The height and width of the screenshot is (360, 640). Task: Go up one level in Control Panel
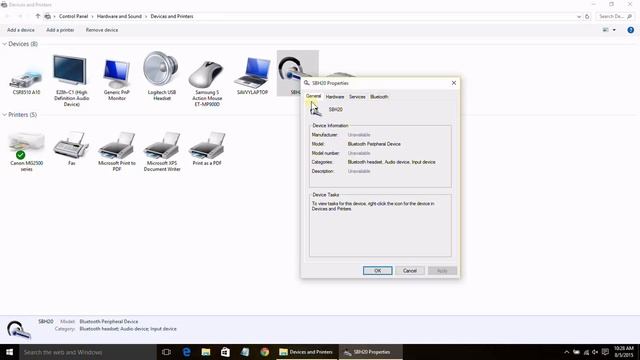pos(38,16)
